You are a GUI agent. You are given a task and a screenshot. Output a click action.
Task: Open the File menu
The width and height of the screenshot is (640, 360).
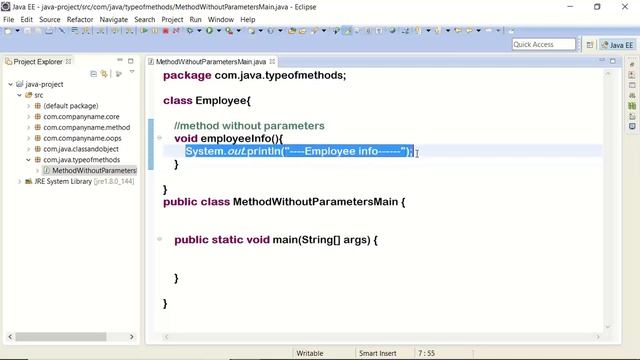[x=8, y=20]
